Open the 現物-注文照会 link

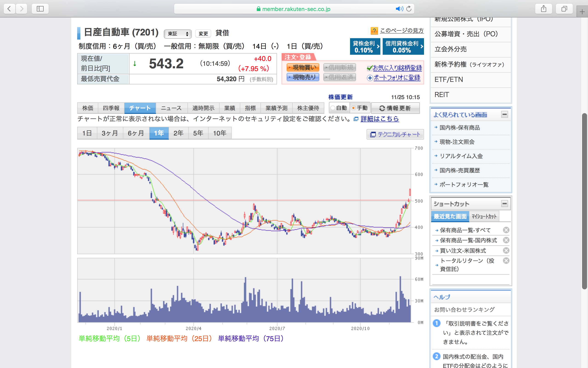click(457, 142)
